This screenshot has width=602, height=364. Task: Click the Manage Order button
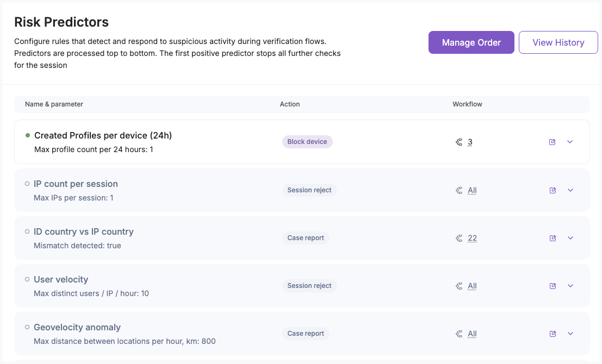coord(471,42)
